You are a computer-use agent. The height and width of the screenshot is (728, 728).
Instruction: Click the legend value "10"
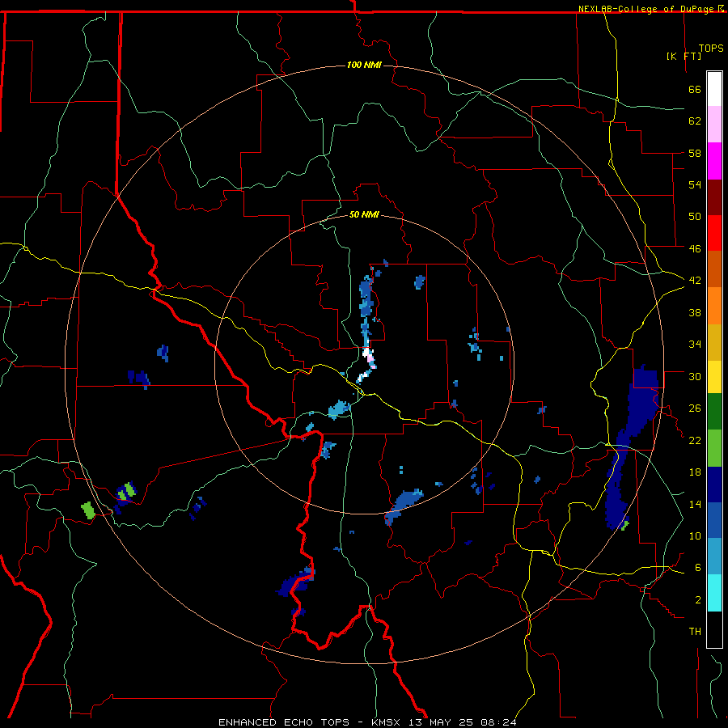pos(695,535)
